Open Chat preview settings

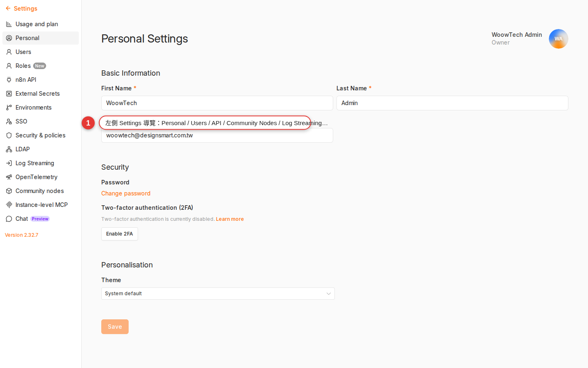click(40, 219)
